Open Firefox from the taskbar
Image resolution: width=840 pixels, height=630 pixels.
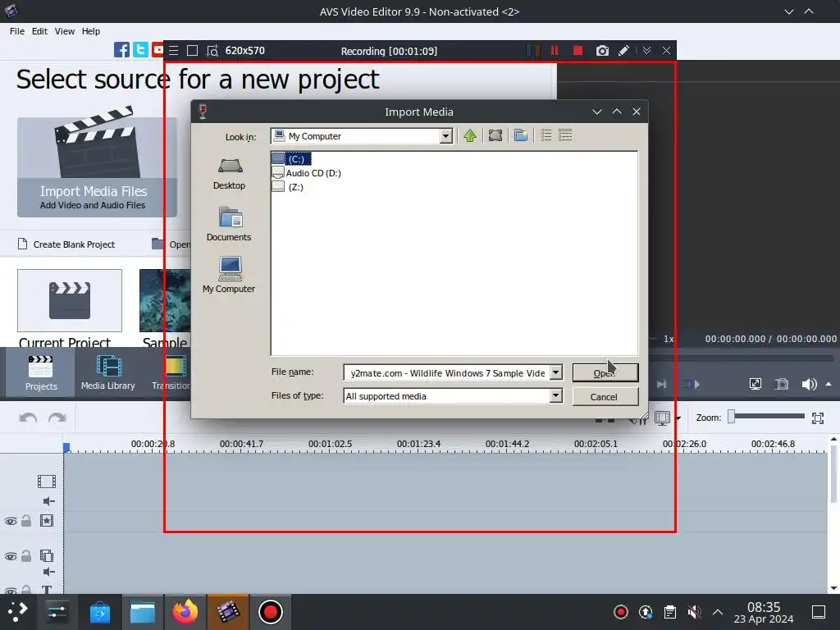click(x=185, y=612)
